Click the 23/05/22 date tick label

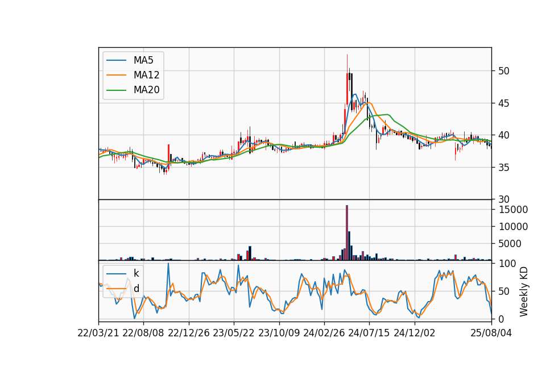234,333
